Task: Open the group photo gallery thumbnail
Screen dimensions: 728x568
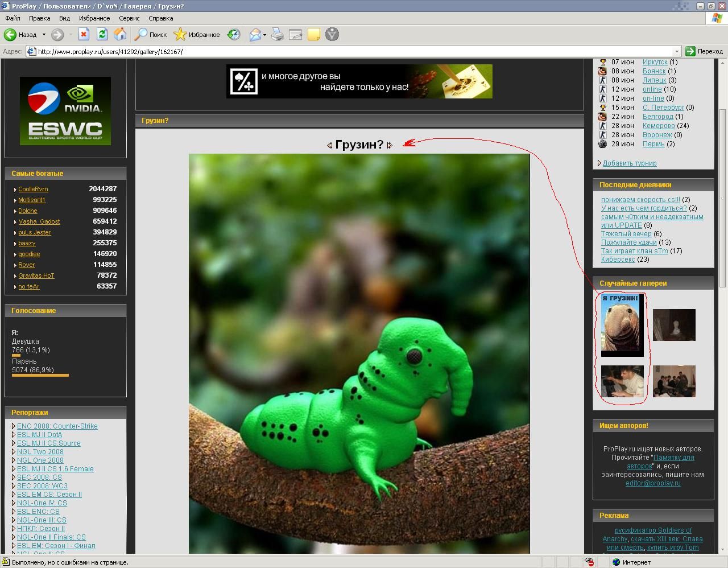Action: [x=674, y=381]
